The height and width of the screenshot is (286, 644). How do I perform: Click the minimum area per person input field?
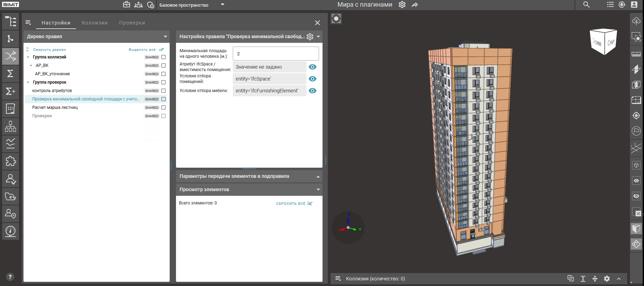(276, 54)
